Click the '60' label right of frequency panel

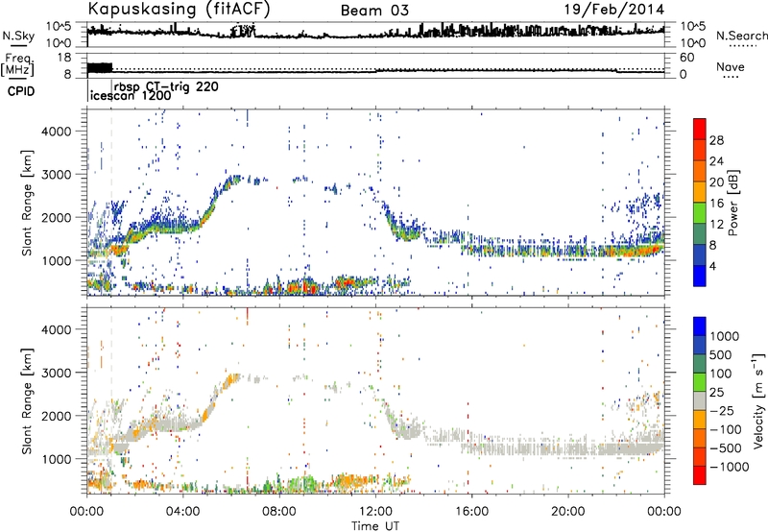click(x=687, y=58)
